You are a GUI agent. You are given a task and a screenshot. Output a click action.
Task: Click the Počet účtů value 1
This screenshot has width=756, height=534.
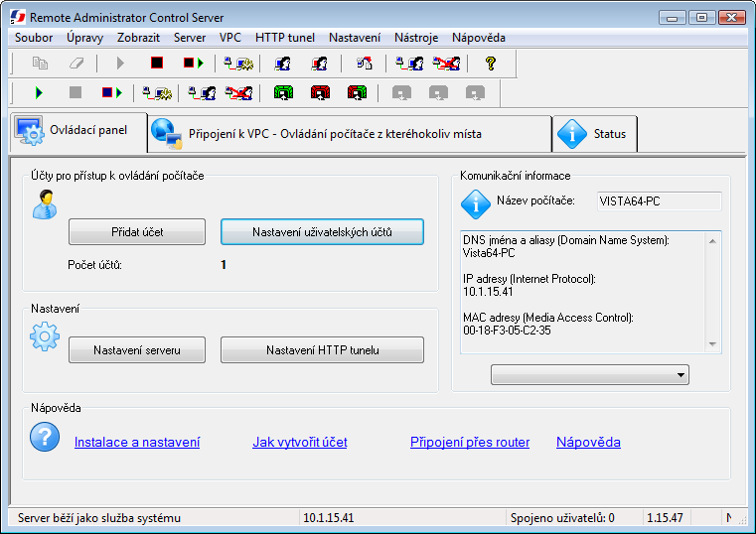[224, 265]
